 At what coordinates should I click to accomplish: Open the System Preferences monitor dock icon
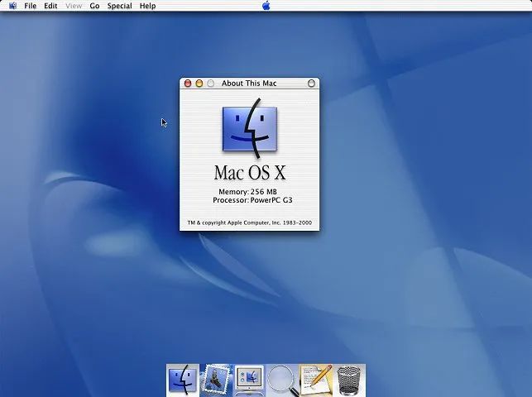coord(249,380)
